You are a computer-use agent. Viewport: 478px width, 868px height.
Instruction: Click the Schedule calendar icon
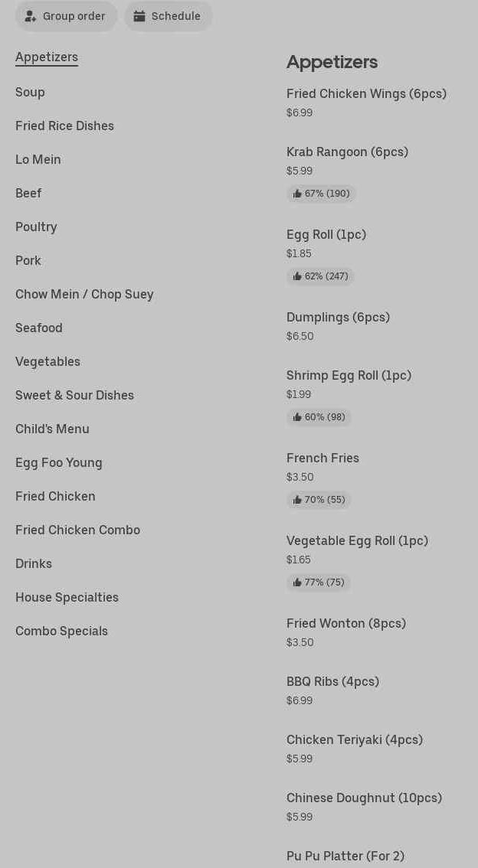(x=139, y=16)
